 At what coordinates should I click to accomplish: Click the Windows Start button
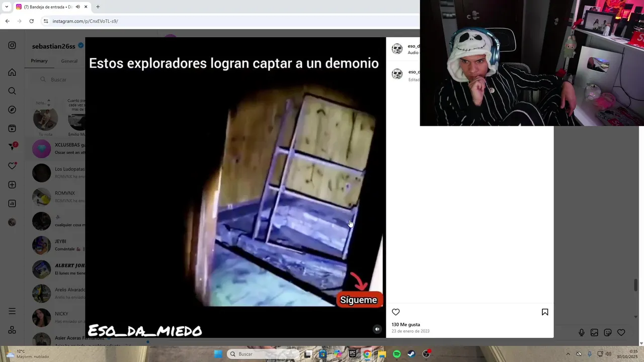coord(218,354)
